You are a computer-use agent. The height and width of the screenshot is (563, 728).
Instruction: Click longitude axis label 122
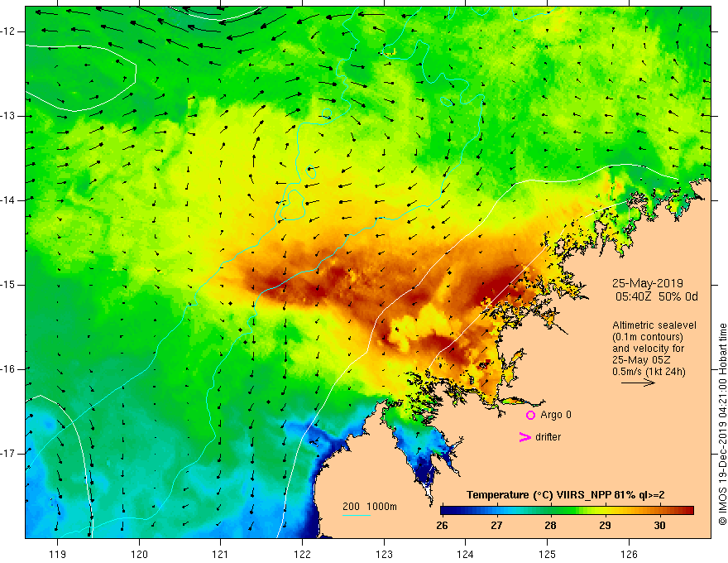[302, 554]
